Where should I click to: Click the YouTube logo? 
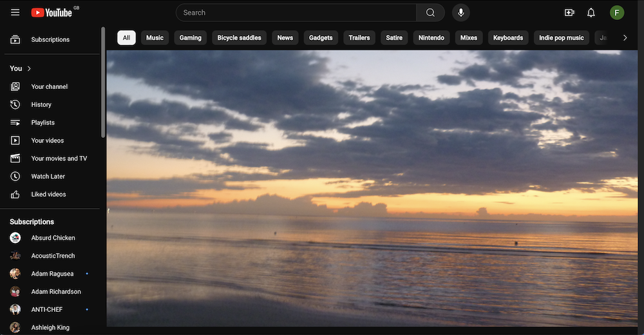point(52,12)
